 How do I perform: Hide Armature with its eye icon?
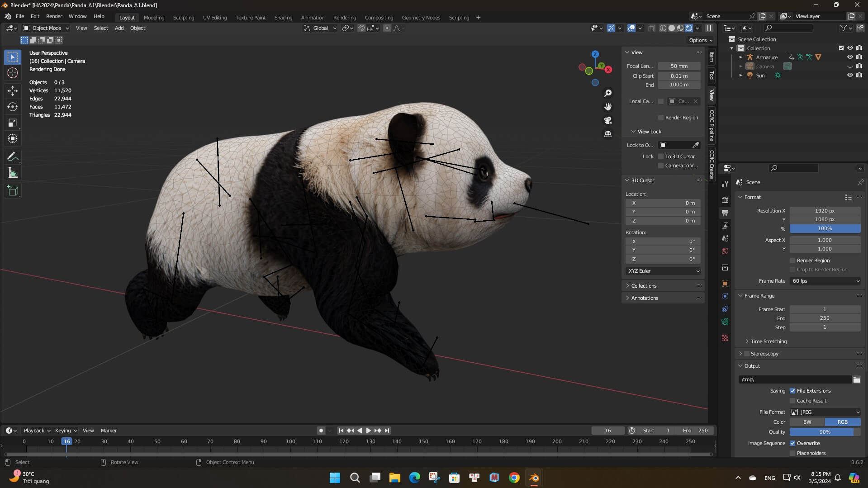click(x=850, y=57)
